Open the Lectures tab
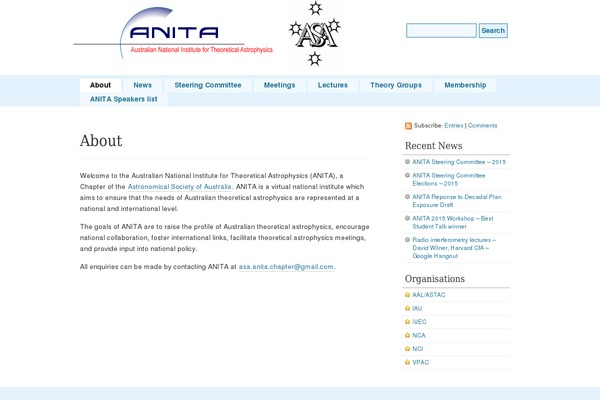Screen dimensions: 600x400 (333, 85)
